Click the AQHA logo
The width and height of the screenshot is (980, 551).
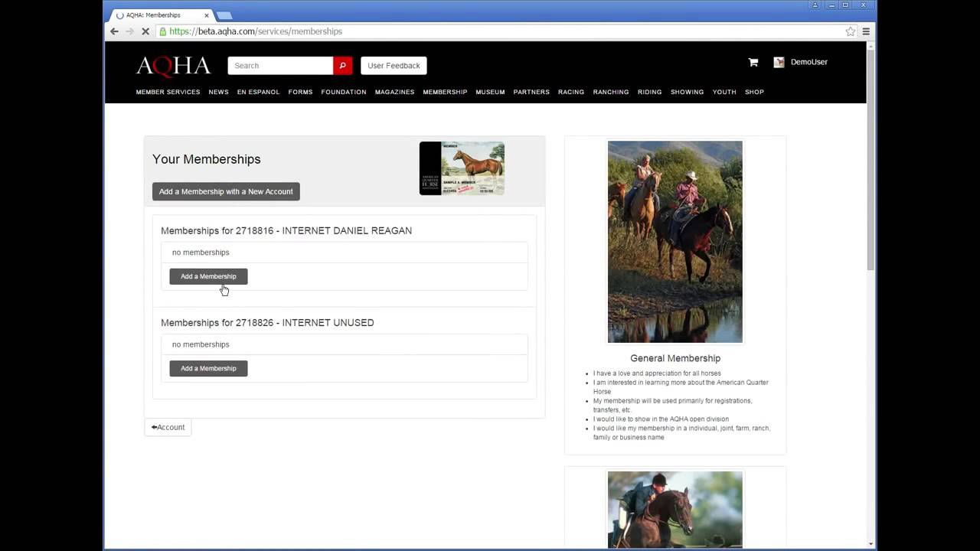click(x=173, y=66)
